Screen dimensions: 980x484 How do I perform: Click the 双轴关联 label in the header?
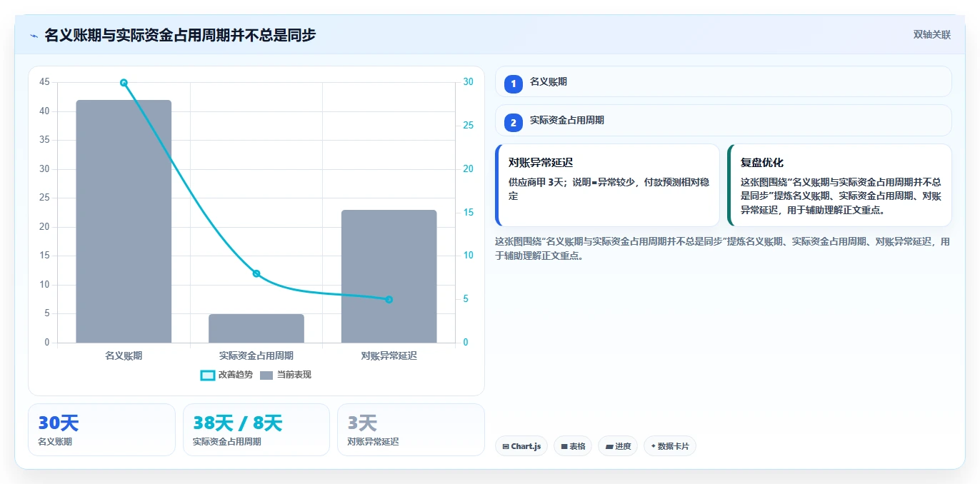931,34
